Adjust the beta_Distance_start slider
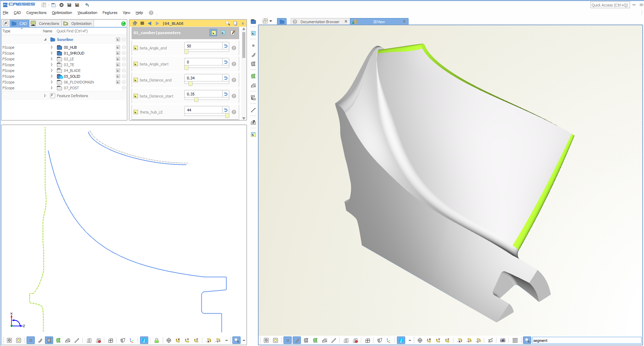This screenshot has height=346, width=644. point(196,100)
